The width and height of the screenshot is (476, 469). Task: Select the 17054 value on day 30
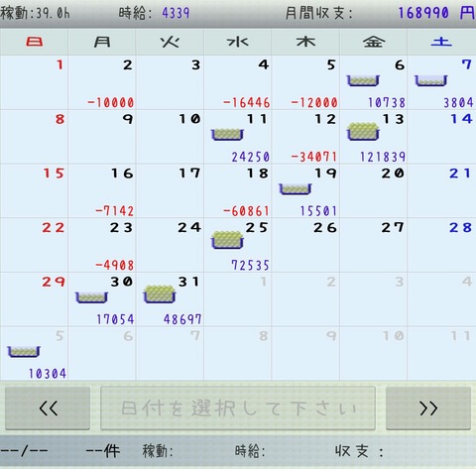[115, 319]
